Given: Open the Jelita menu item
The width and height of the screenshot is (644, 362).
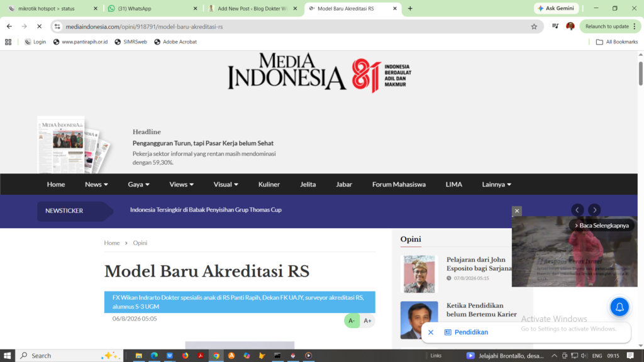Looking at the screenshot, I should click(308, 184).
